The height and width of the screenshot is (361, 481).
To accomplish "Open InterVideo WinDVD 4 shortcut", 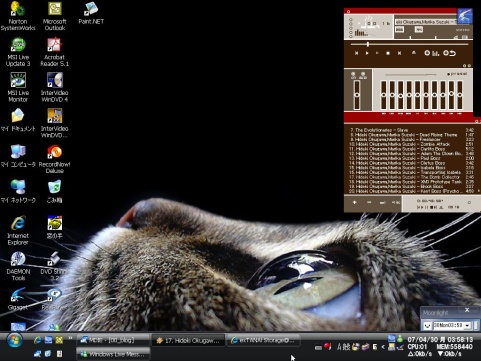I will pyautogui.click(x=55, y=87).
